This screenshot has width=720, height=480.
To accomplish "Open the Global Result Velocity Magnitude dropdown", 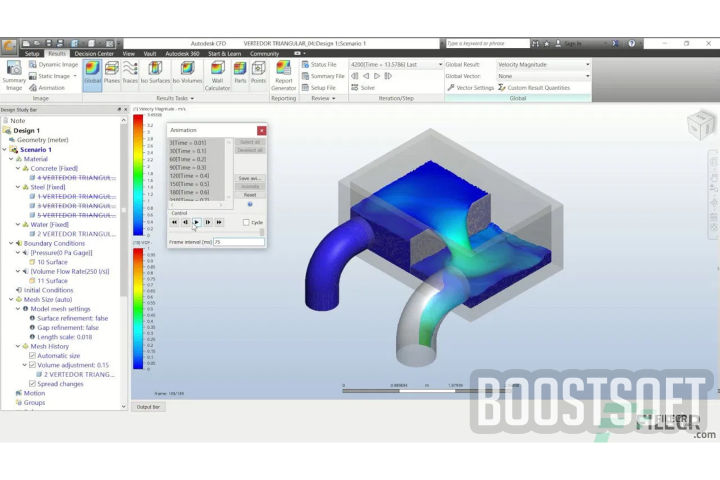I will pyautogui.click(x=587, y=65).
